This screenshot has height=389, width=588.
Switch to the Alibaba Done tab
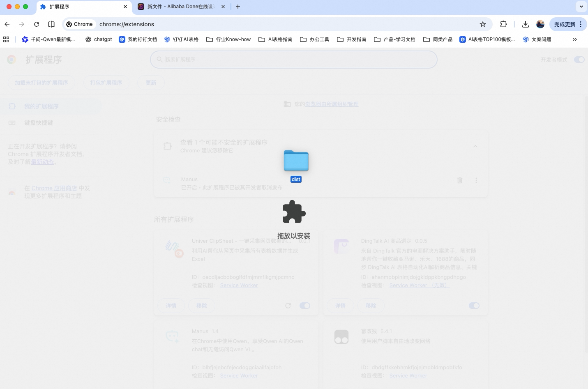pos(182,7)
